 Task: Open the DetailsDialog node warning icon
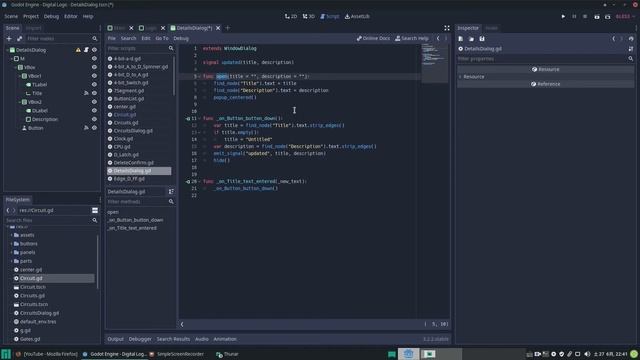(x=78, y=50)
